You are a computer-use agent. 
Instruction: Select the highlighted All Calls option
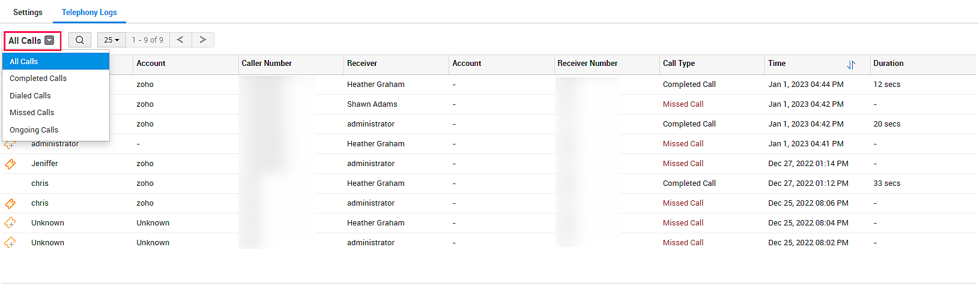[x=24, y=62]
